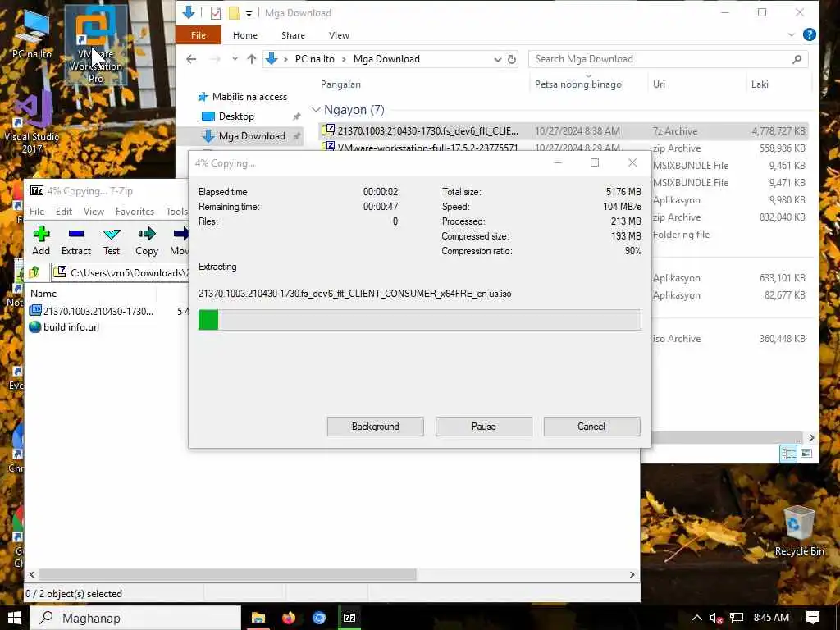This screenshot has width=840, height=630.
Task: Select Mga Download in navigation pane
Action: point(251,136)
